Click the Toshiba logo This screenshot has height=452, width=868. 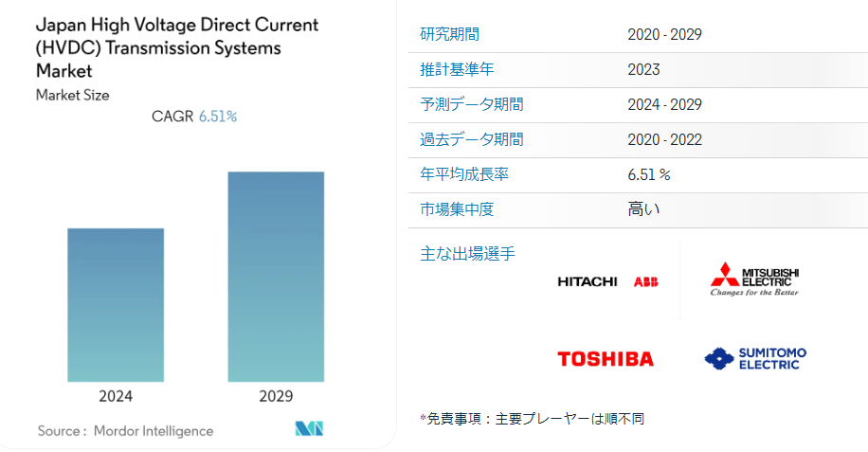tap(606, 359)
